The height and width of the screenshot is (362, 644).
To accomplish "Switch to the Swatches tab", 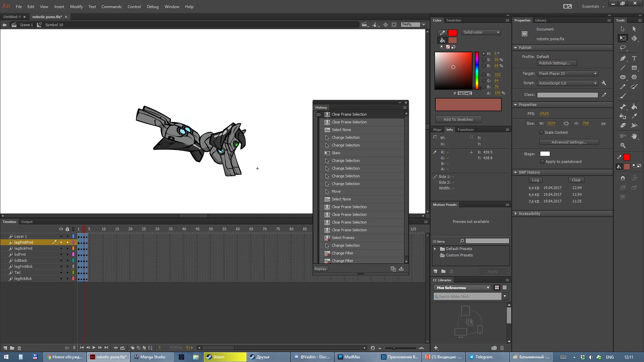I will tap(453, 20).
